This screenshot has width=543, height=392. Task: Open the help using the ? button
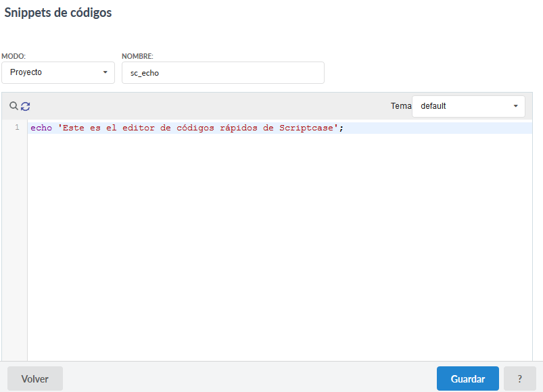point(519,378)
